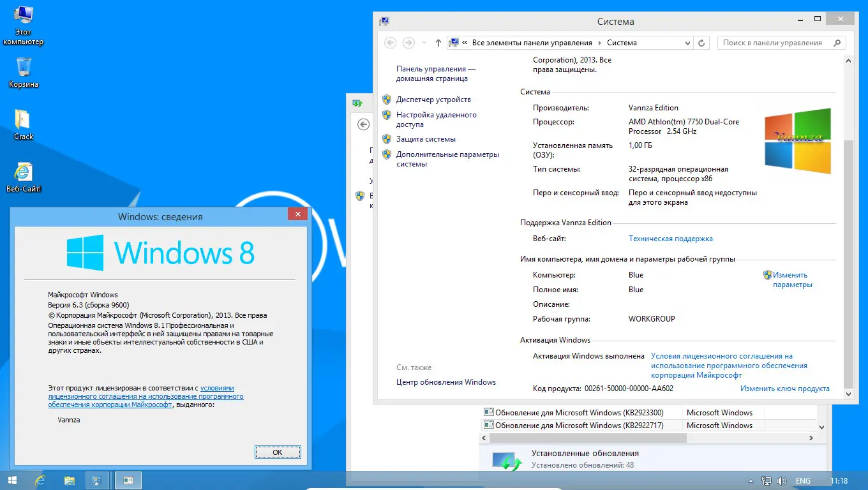Select the Корзина recycle bin icon
Image resolution: width=868 pixels, height=490 pixels.
click(24, 72)
